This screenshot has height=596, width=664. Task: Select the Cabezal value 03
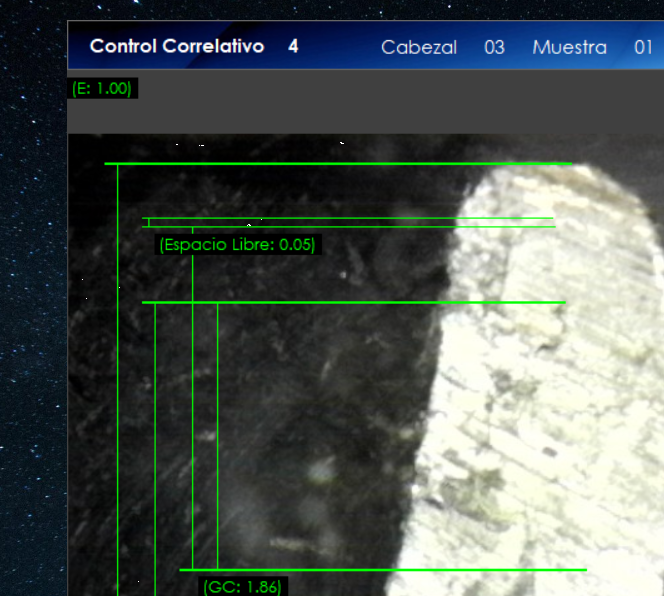[x=494, y=48]
